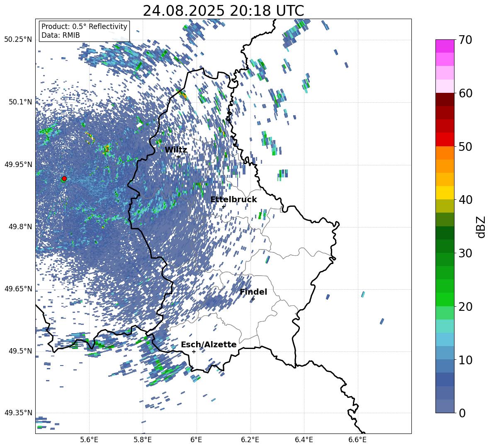Screen dimensions: 491x448
Task: Click the "Product: 0.5° Reflectivity" text
Action: click(84, 27)
